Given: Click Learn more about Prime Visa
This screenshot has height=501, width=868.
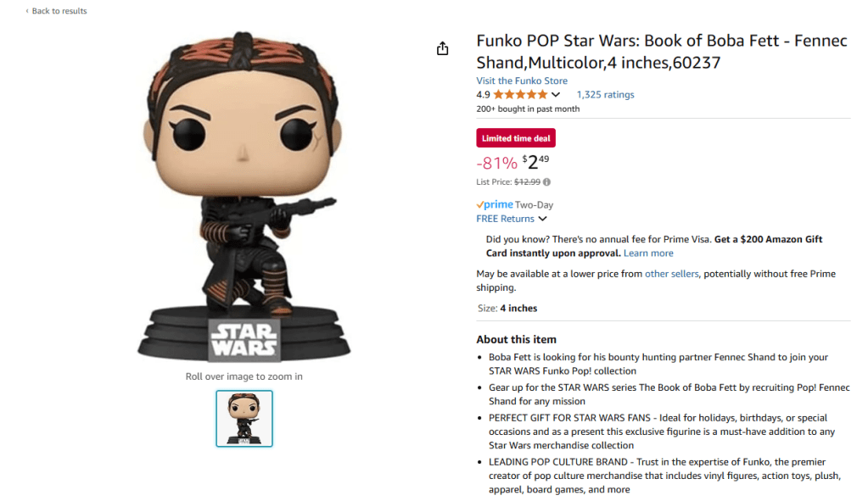Looking at the screenshot, I should (648, 253).
